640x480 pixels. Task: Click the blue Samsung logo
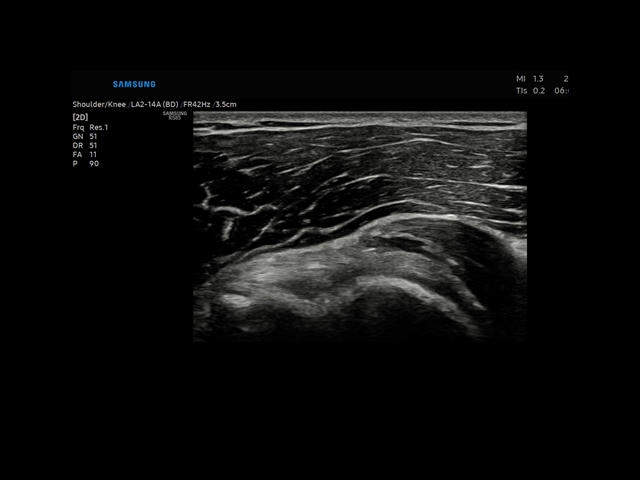click(134, 84)
